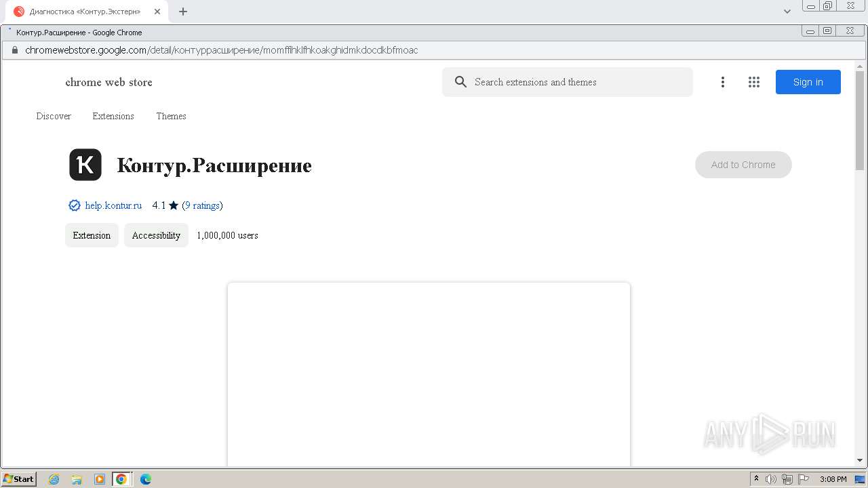Focus the Search extensions and themes field
868x488 pixels.
pyautogui.click(x=568, y=82)
